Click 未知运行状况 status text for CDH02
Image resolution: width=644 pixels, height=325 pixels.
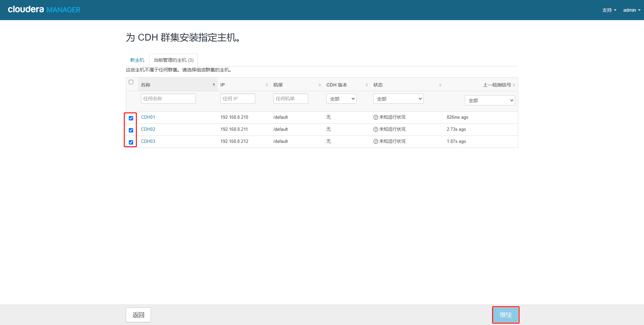pyautogui.click(x=392, y=129)
